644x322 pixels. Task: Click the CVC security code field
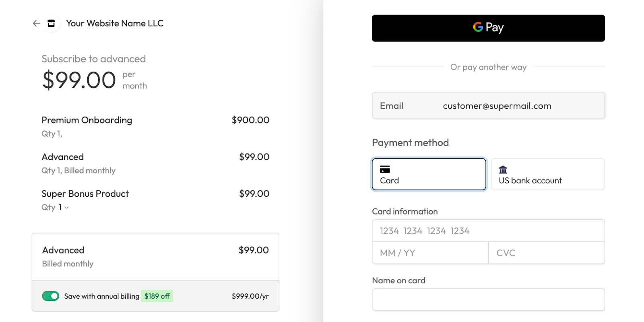546,253
